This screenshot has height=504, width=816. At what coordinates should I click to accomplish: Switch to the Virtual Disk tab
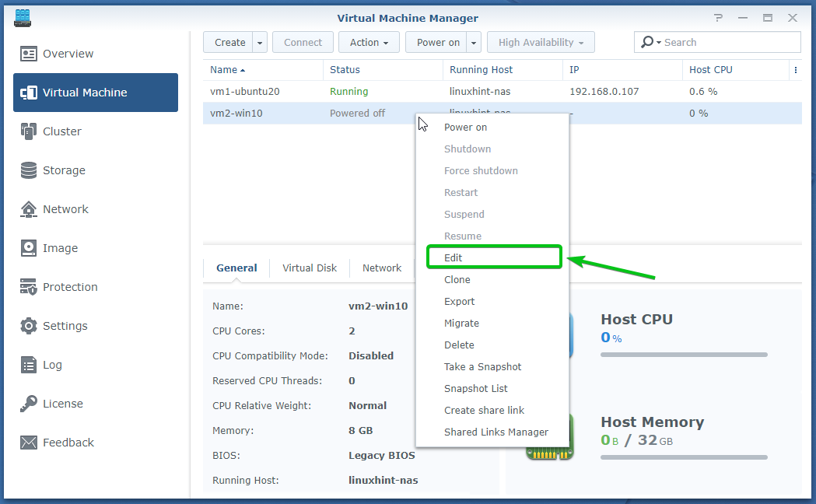pos(310,268)
